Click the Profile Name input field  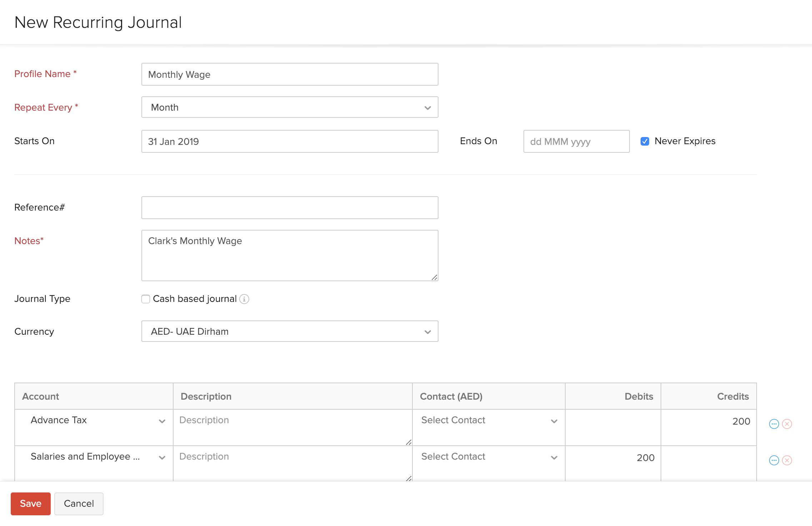pos(290,74)
